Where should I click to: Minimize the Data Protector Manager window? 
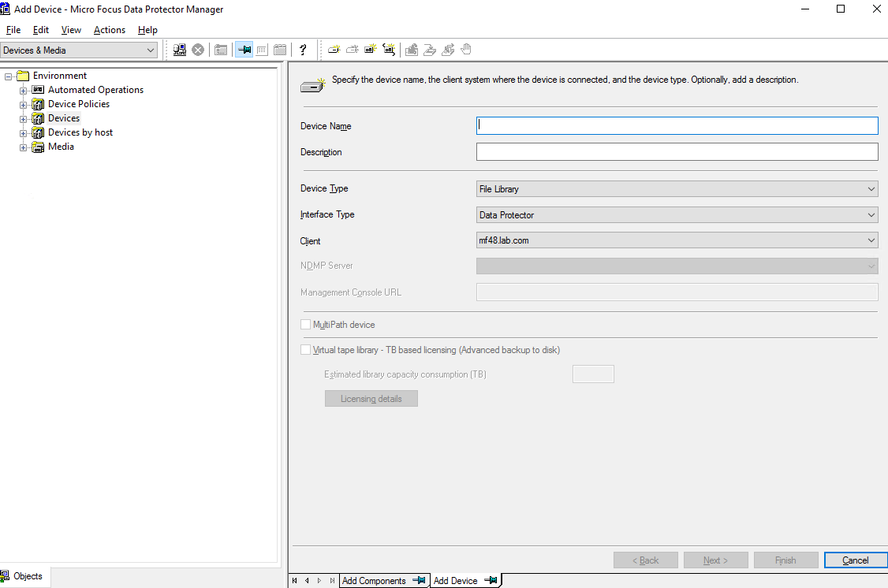(x=805, y=9)
